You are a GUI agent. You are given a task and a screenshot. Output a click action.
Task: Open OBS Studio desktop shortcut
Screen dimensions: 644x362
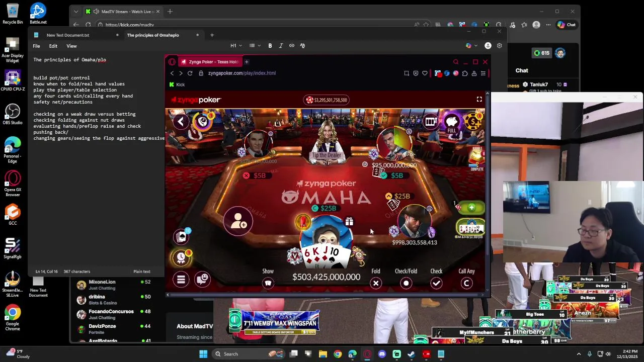point(13,114)
